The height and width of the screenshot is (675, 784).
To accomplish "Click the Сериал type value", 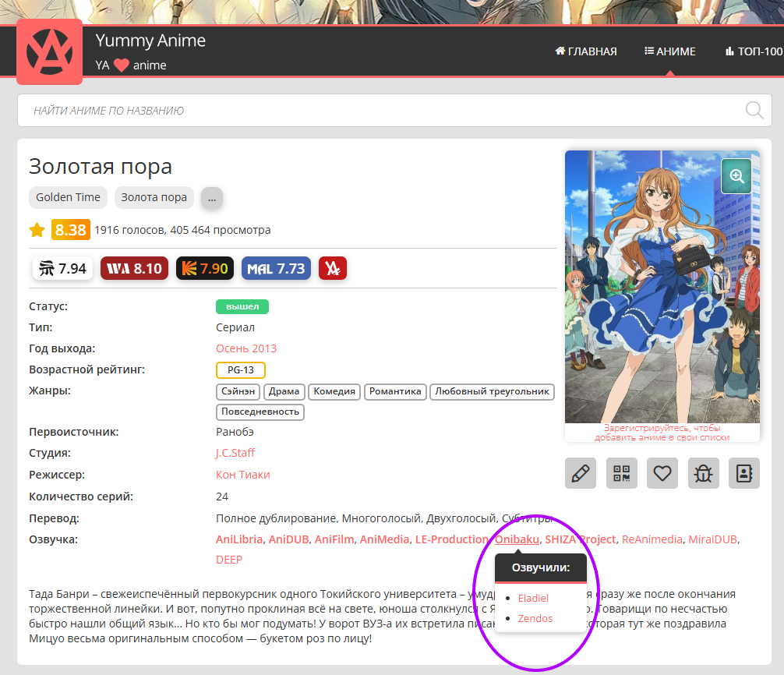I will point(235,327).
